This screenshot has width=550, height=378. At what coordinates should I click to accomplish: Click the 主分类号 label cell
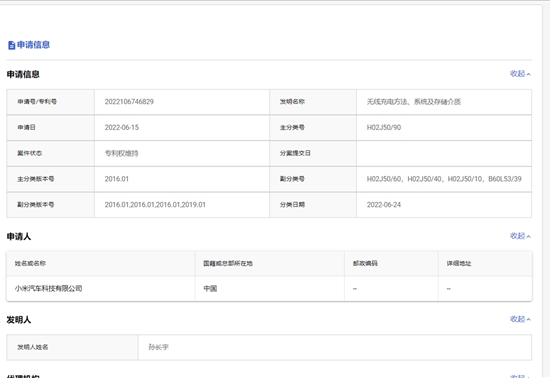pyautogui.click(x=313, y=127)
